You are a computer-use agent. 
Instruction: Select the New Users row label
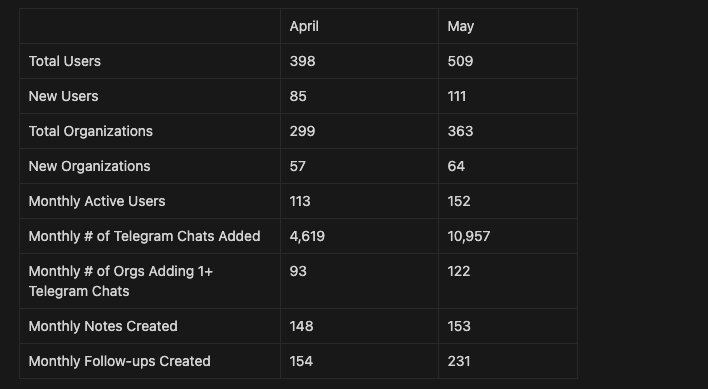(63, 96)
